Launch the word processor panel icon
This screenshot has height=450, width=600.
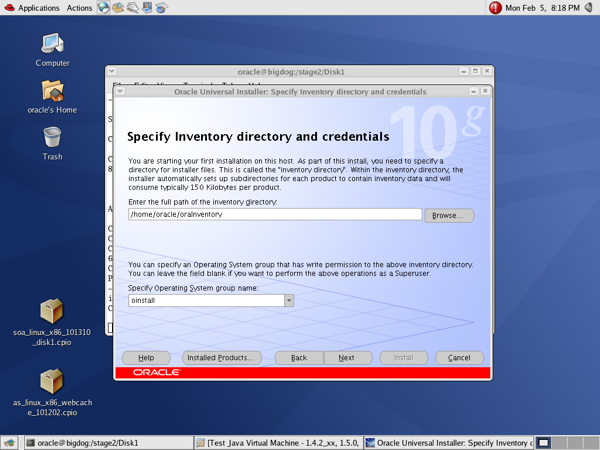coord(132,7)
